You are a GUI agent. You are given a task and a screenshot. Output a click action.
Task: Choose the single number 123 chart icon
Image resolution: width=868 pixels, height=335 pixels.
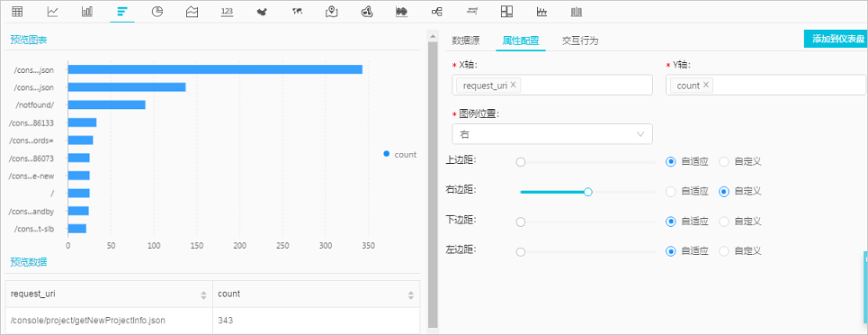coord(227,12)
